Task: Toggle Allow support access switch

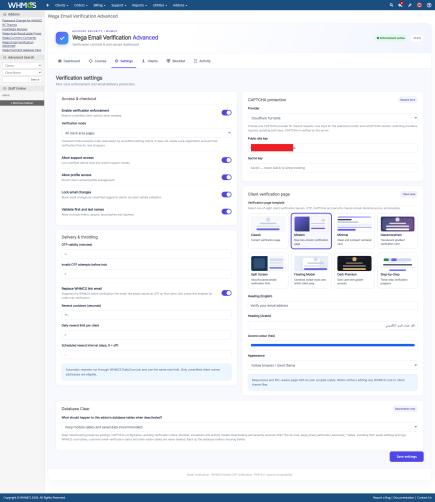Action: click(227, 160)
